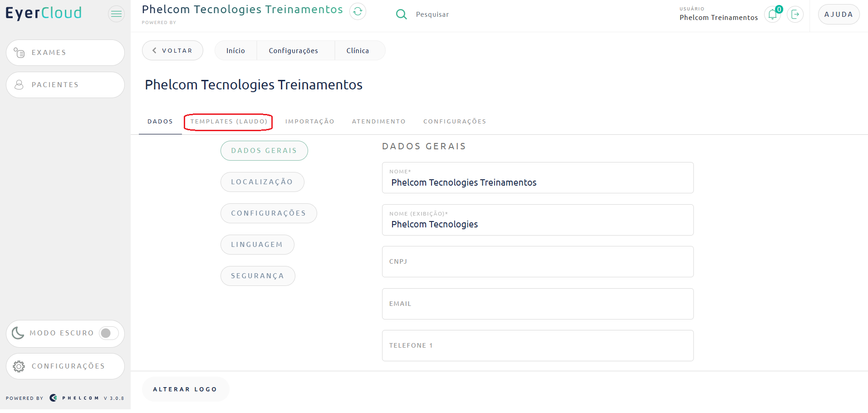Click the Nome input field
Screen dimensions: 868x413
538,178
